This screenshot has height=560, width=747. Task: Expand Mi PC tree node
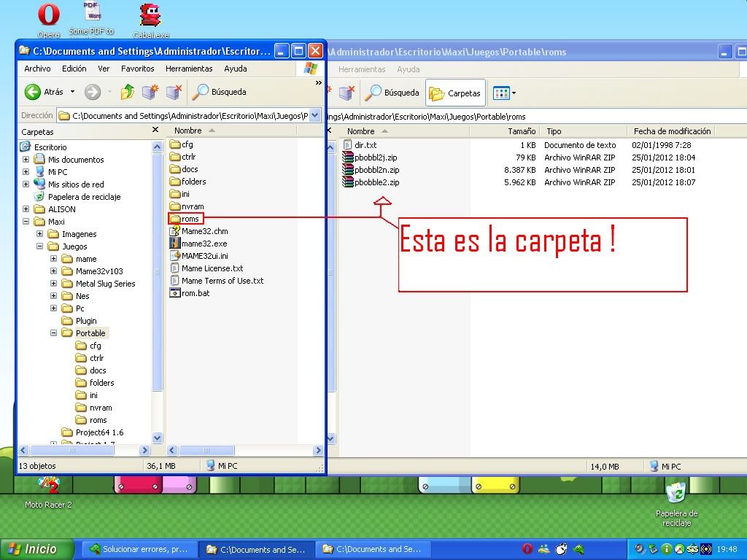point(26,172)
